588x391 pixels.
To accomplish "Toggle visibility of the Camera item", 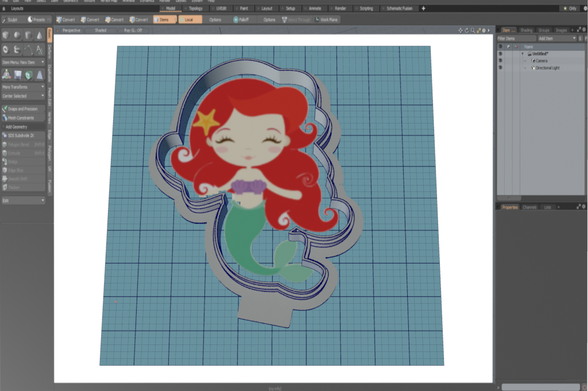I will (x=500, y=61).
